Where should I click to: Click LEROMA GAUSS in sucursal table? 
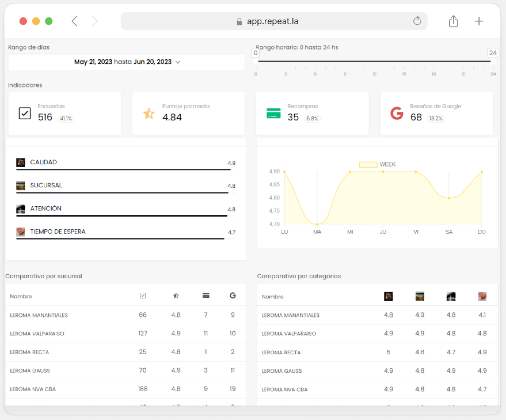coord(30,371)
